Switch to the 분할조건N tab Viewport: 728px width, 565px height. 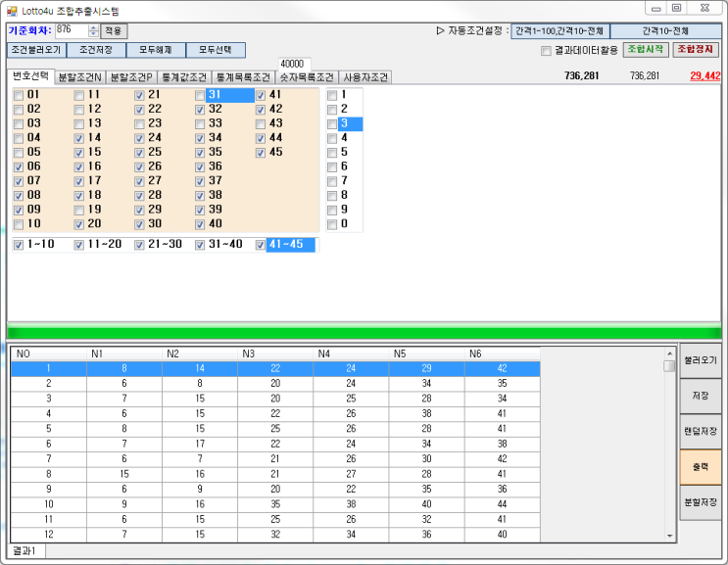point(80,77)
